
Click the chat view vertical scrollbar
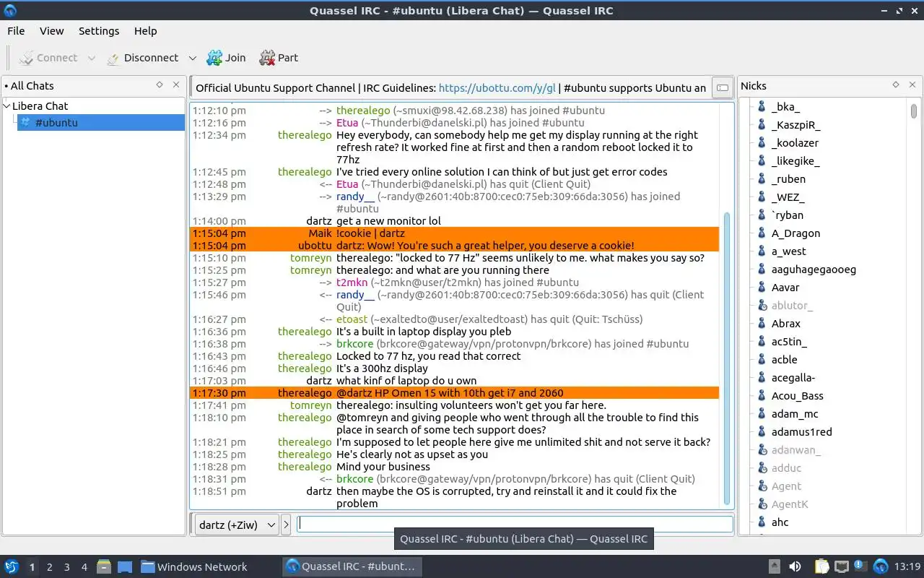726,358
